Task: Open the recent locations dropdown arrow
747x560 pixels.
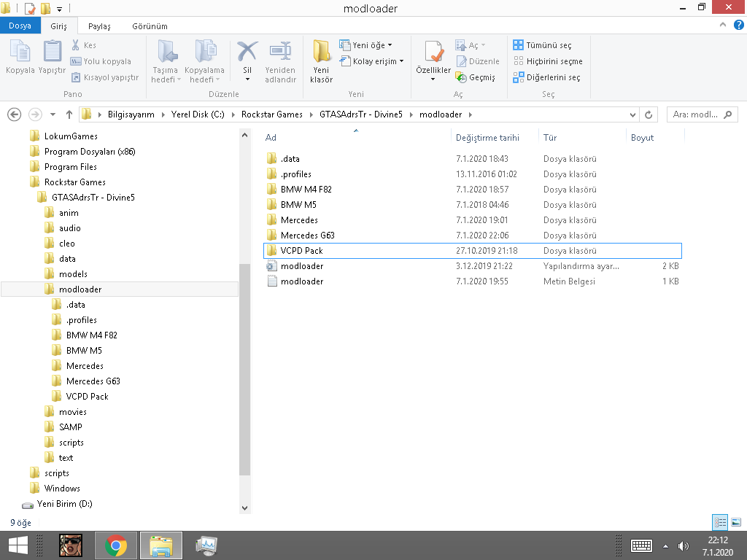Action: 53,114
